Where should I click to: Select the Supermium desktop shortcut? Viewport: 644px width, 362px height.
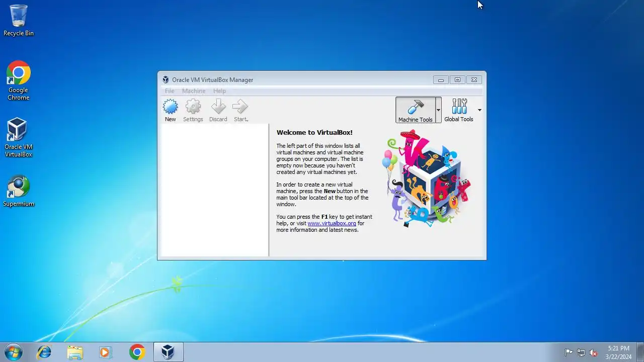click(19, 191)
